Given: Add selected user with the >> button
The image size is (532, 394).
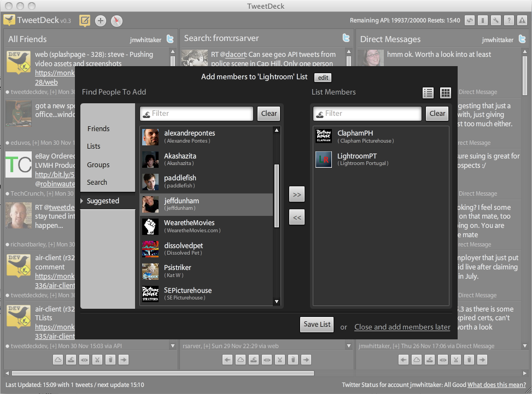Looking at the screenshot, I should (297, 195).
